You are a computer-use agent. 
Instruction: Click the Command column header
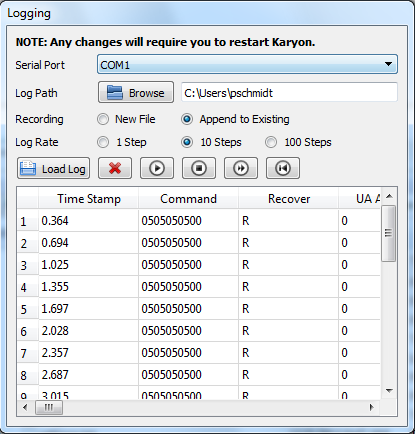[188, 199]
